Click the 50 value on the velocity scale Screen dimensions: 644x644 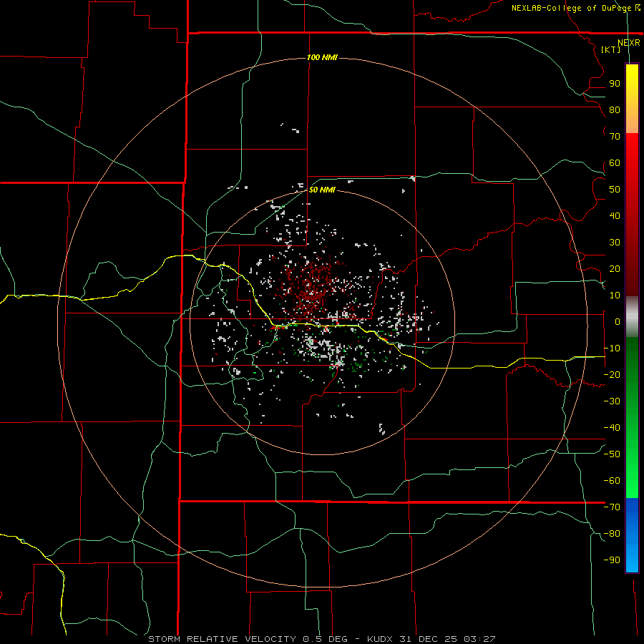point(615,190)
